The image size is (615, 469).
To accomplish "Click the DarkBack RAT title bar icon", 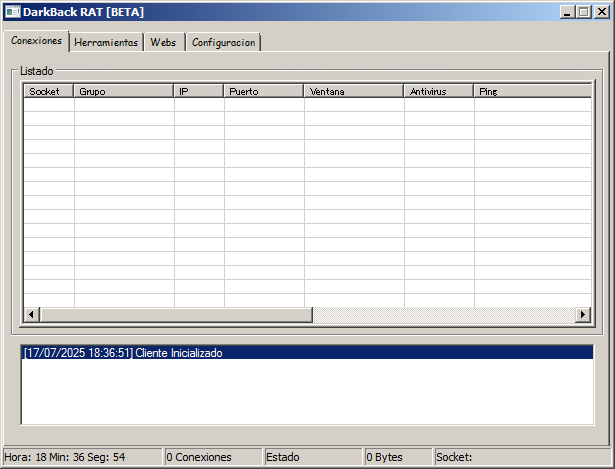I will (13, 11).
